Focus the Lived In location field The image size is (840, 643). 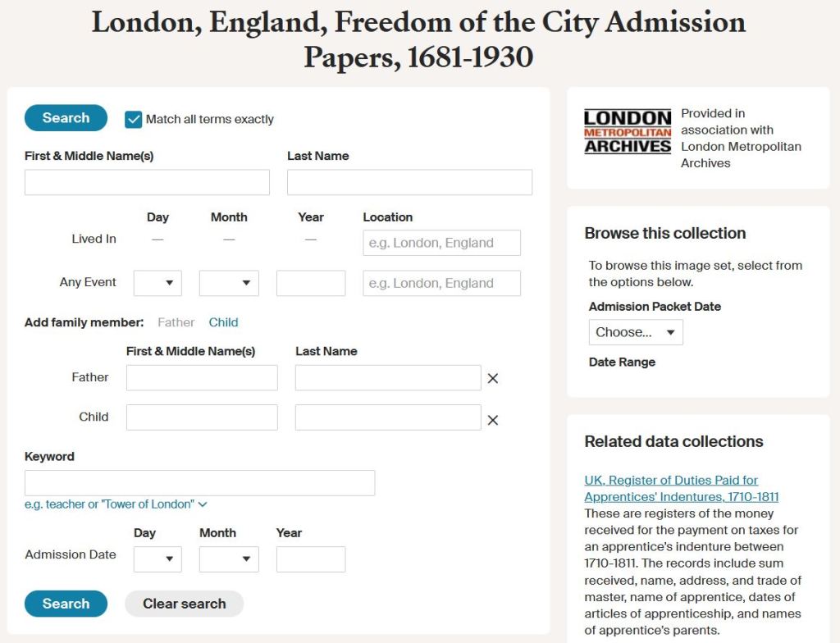coord(441,243)
